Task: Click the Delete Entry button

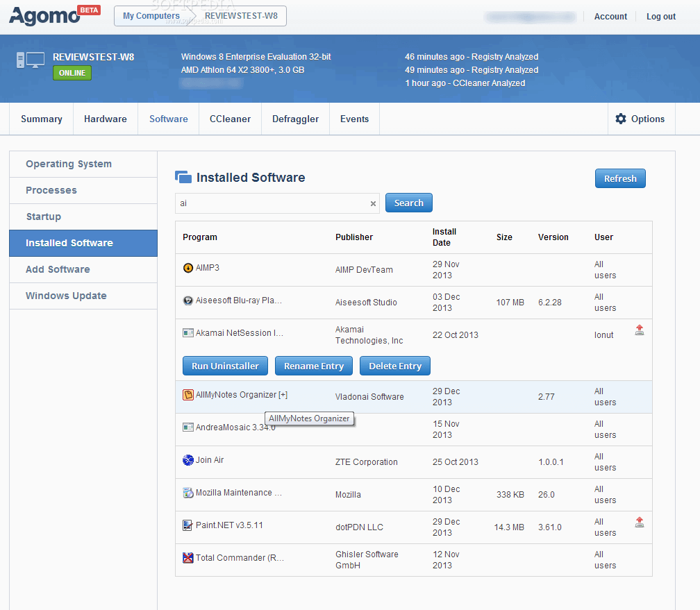Action: tap(395, 366)
